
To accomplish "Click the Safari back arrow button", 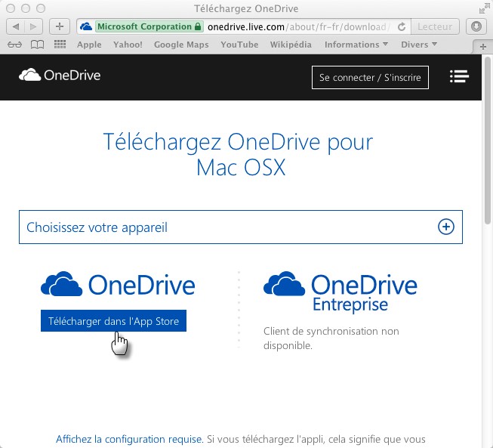I will tap(17, 26).
